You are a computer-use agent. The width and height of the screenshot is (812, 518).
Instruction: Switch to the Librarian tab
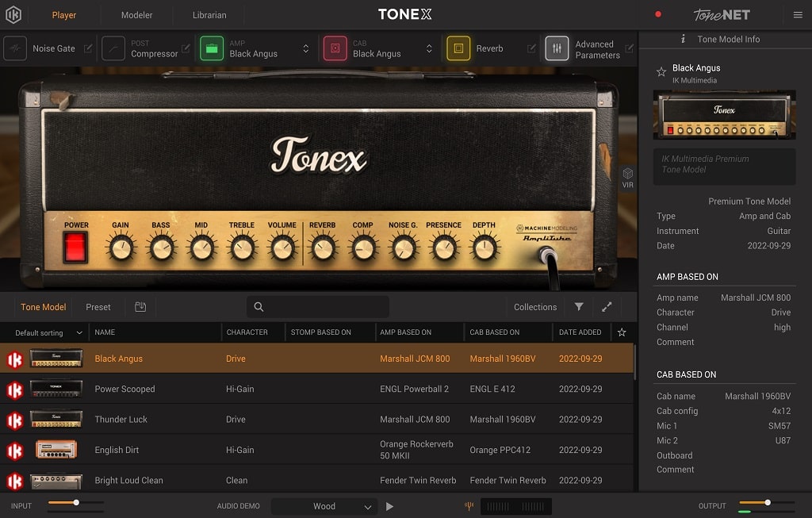point(209,15)
